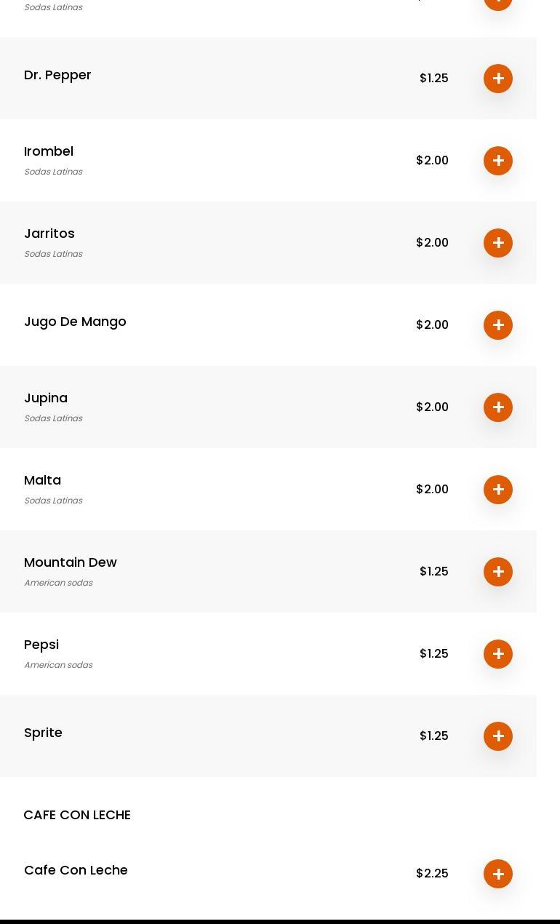Open the Cafe Con Leche item details
The height and width of the screenshot is (924, 560).
(76, 870)
